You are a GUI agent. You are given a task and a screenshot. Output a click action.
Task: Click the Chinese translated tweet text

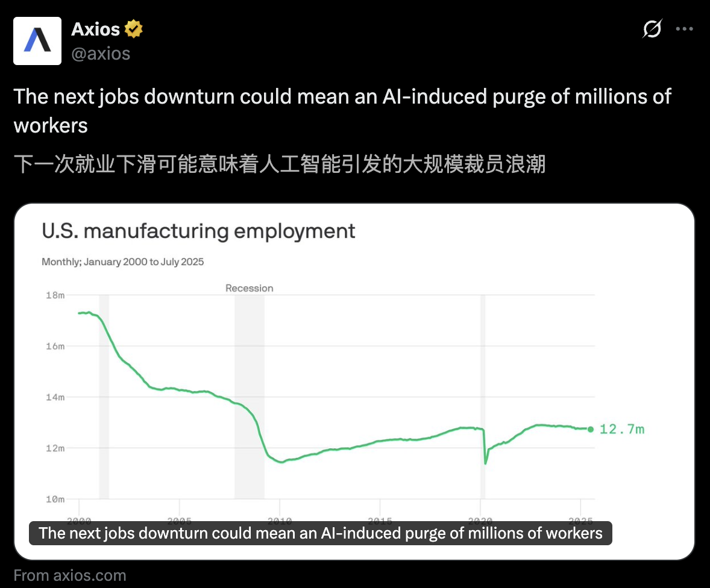click(279, 164)
